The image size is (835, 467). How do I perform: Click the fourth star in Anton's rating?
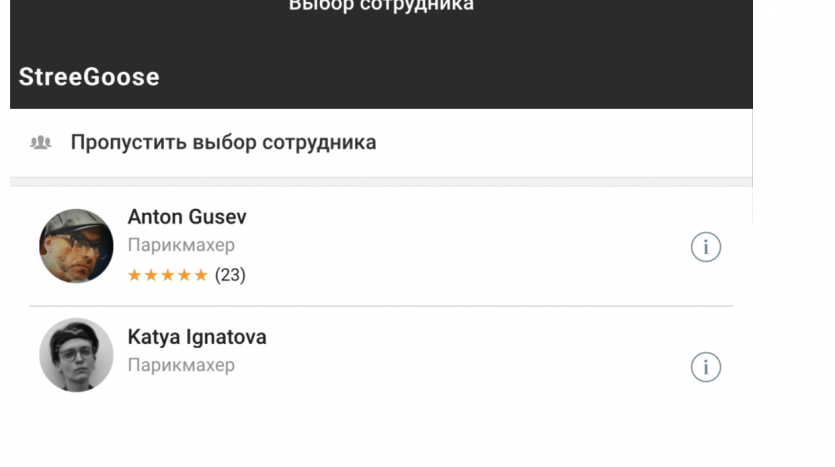[x=184, y=275]
